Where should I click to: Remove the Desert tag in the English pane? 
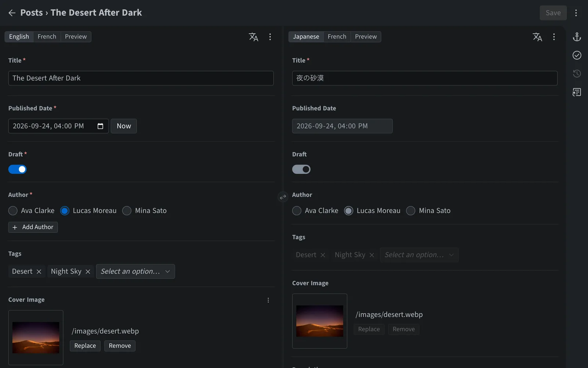click(39, 272)
